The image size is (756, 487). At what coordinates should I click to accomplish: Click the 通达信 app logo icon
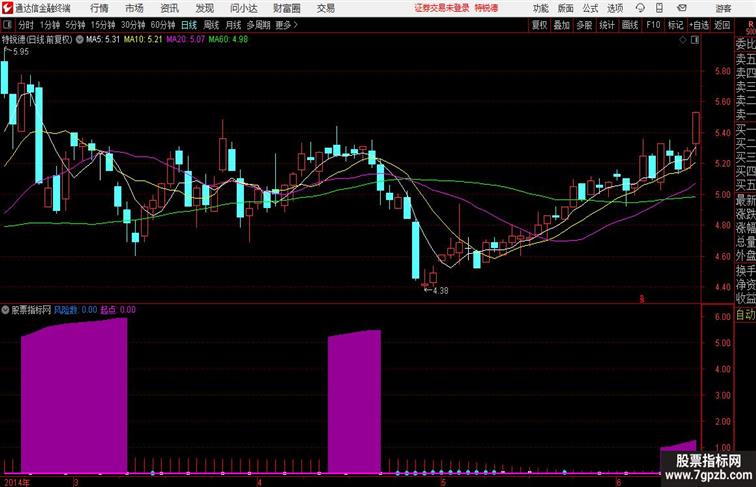7,8
